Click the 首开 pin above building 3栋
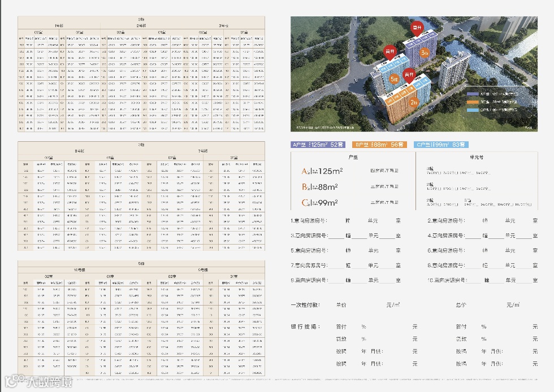The width and height of the screenshot is (554, 392). coord(417,28)
